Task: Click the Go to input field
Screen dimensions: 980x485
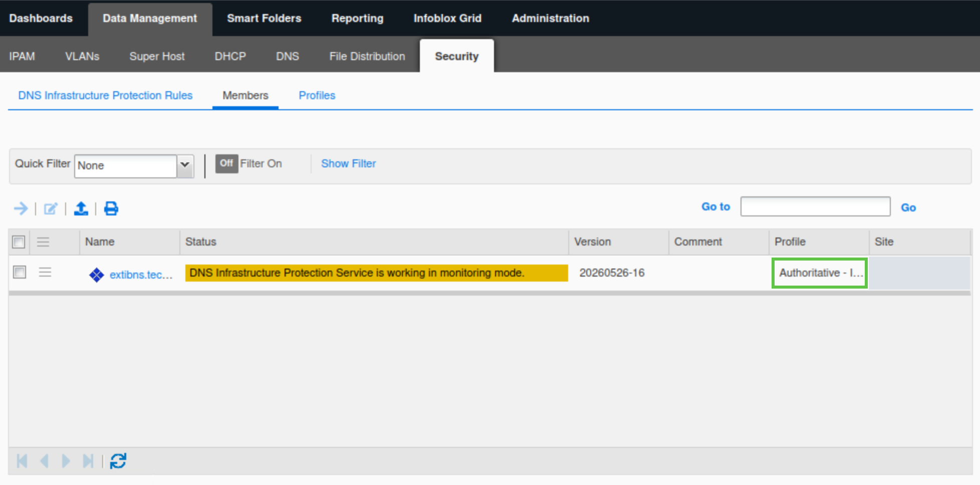Action: click(x=815, y=206)
